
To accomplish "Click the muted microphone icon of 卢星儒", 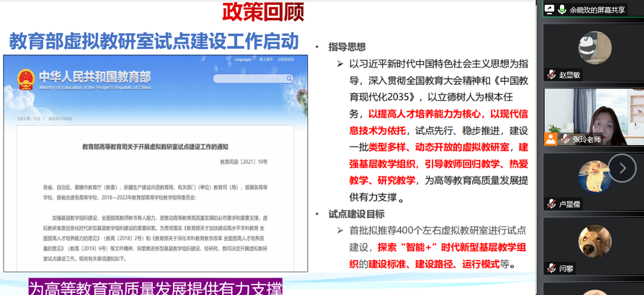I will coord(552,204).
